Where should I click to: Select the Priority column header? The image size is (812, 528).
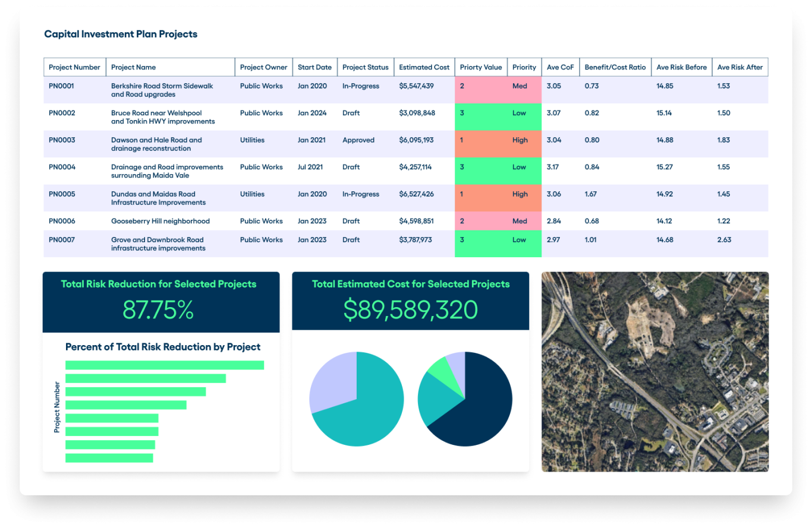[524, 67]
